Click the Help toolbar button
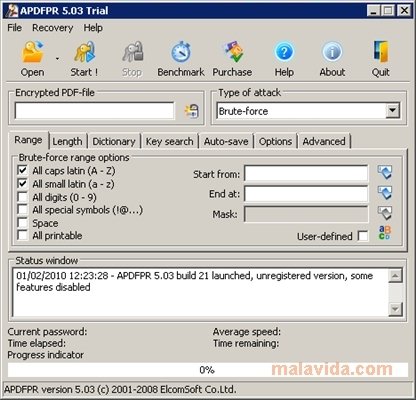Image resolution: width=416 pixels, height=400 pixels. click(x=284, y=59)
